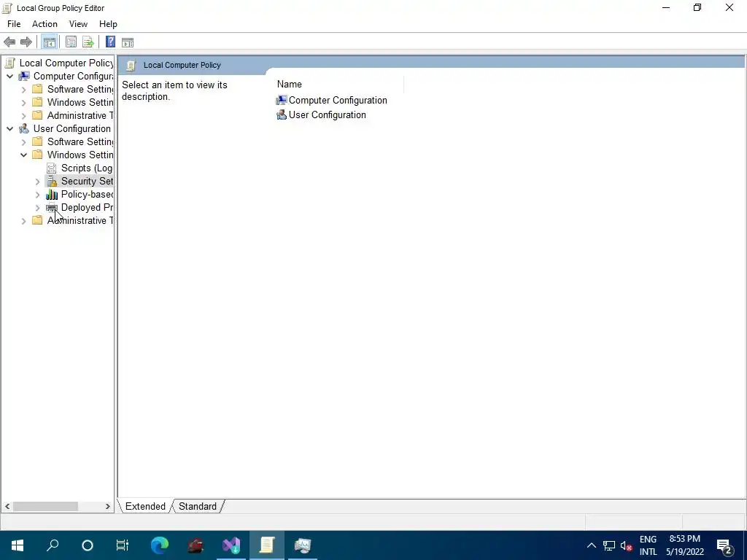The width and height of the screenshot is (747, 560).
Task: Click the tree pane scrollbar right arrow
Action: click(x=108, y=506)
